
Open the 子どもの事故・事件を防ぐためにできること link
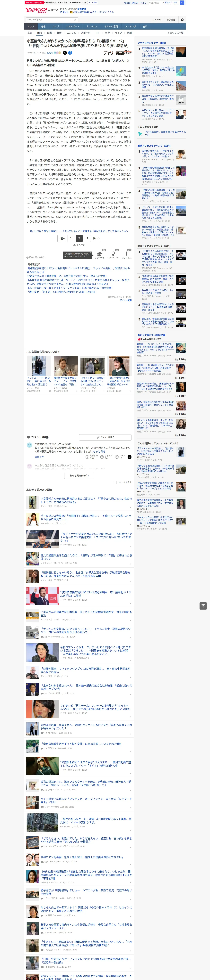click(165, 134)
